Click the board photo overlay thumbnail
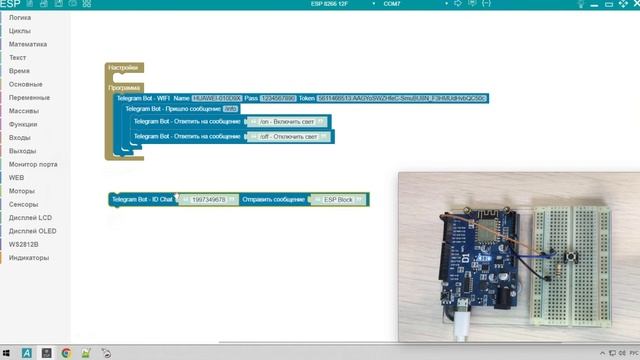 pyautogui.click(x=519, y=257)
